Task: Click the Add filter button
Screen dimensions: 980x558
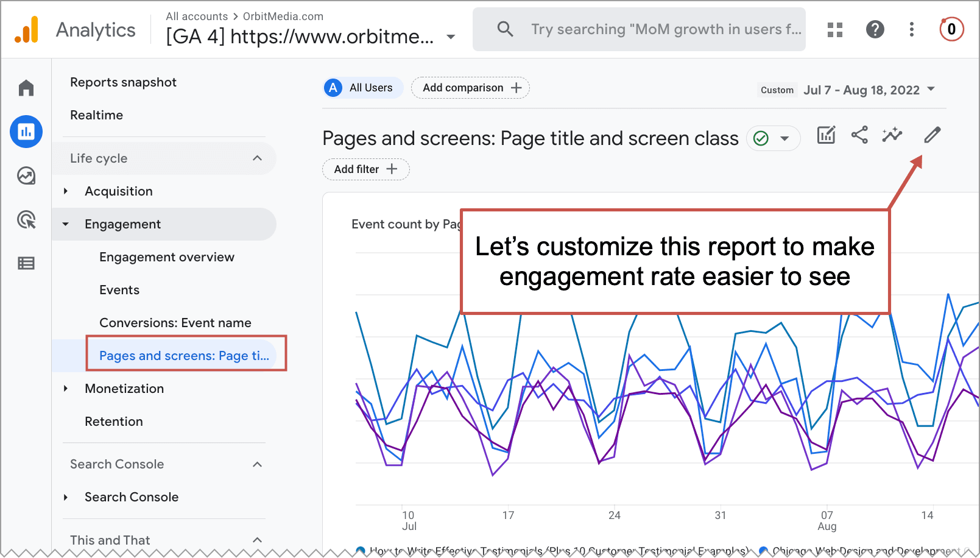Action: (x=365, y=169)
